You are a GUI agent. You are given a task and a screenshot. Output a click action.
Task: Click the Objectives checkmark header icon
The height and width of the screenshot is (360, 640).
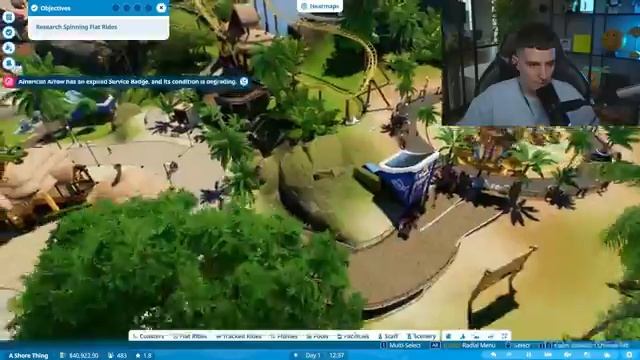(x=34, y=8)
